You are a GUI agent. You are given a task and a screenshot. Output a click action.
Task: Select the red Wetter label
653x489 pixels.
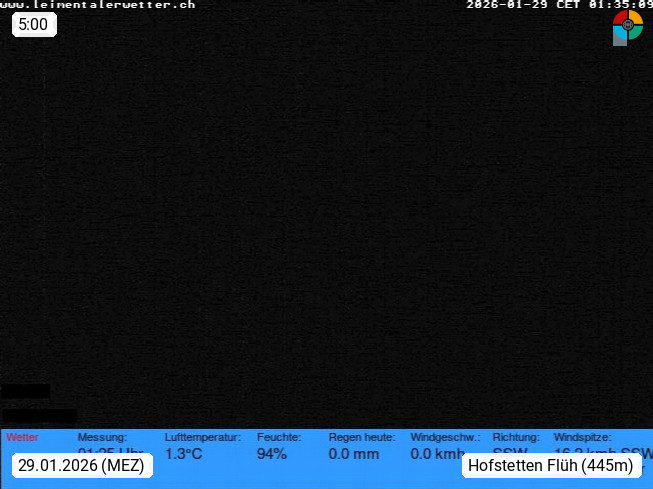click(x=22, y=437)
